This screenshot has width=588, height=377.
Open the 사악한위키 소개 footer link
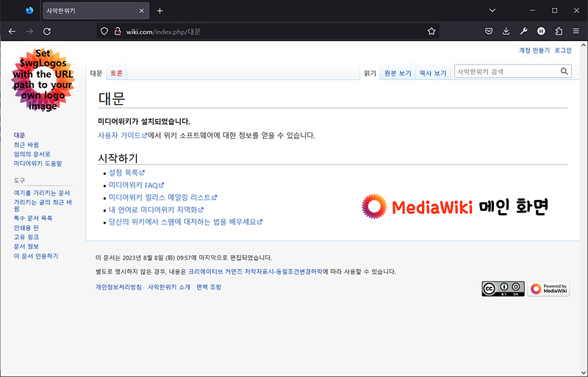point(169,287)
